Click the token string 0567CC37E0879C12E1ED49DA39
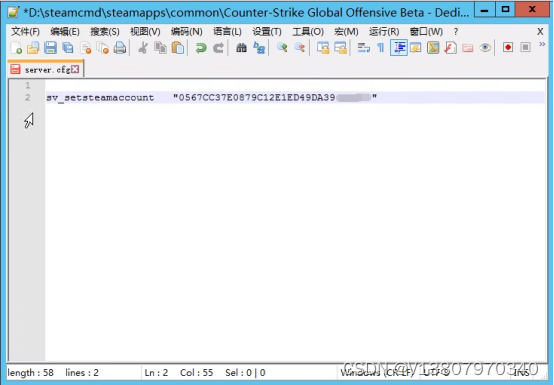Viewport: 554px width, 385px height. click(x=257, y=97)
